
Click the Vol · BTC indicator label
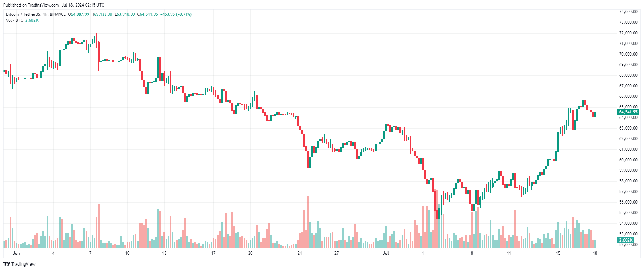click(x=14, y=20)
